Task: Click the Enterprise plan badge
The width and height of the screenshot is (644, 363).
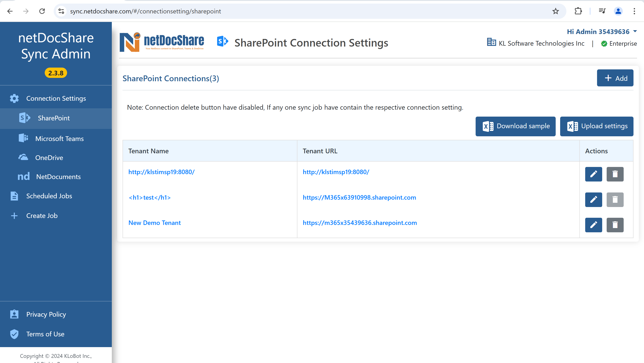Action: [619, 44]
